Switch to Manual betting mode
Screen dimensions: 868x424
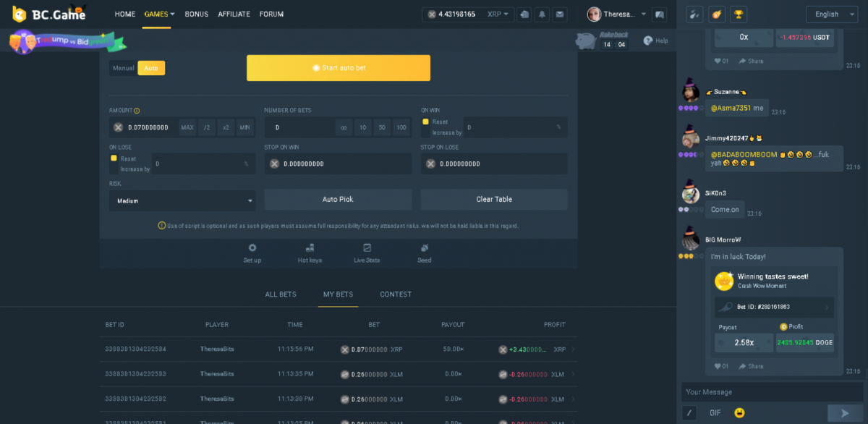[123, 68]
